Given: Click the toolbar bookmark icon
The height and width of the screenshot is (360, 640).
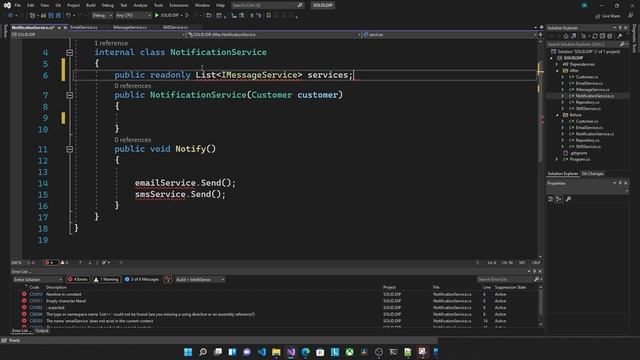Looking at the screenshot, I should pos(269,16).
